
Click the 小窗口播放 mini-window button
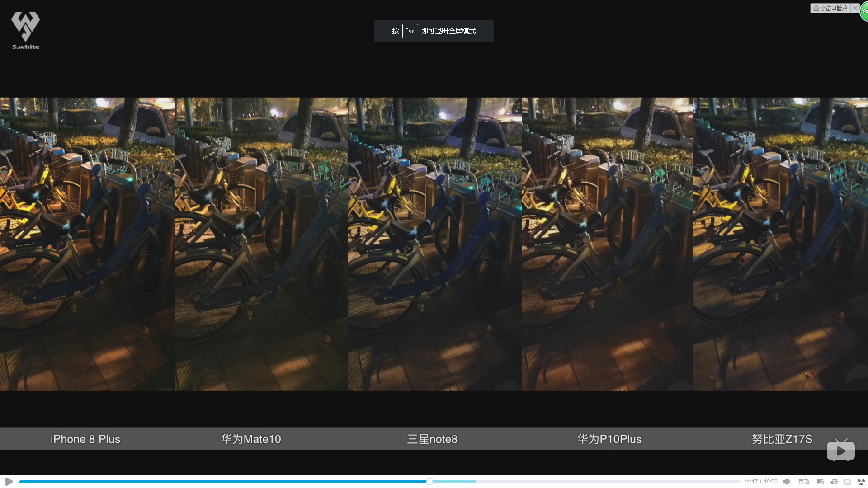coord(830,8)
